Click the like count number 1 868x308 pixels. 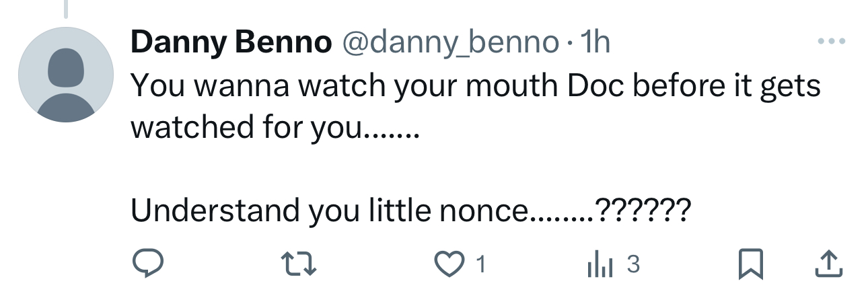[x=480, y=264]
